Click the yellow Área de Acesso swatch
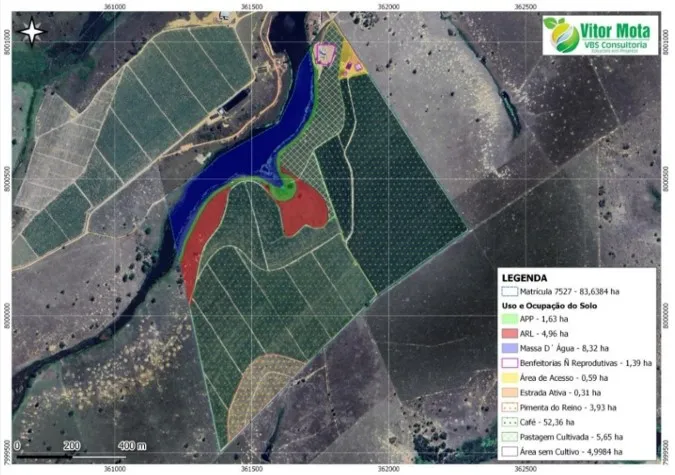 [x=509, y=378]
